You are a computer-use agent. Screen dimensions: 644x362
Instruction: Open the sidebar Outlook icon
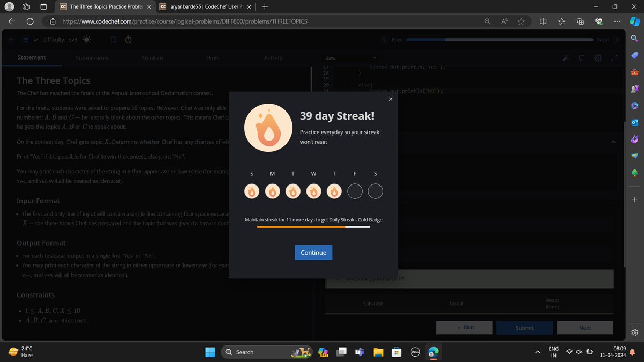point(634,122)
